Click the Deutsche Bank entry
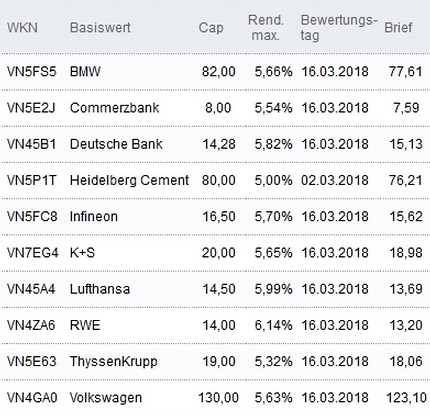The width and height of the screenshot is (430, 415). pos(116,144)
